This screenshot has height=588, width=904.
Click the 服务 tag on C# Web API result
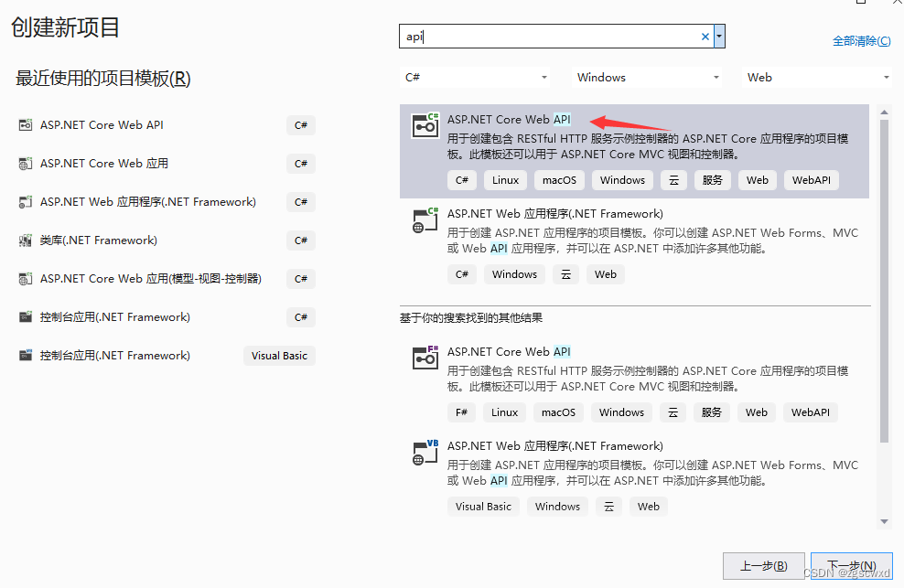713,180
